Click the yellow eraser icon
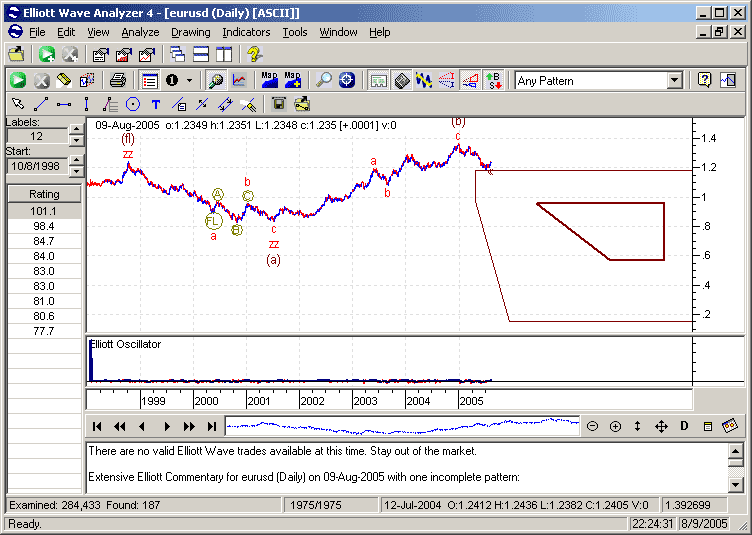752x535 pixels. (x=64, y=80)
